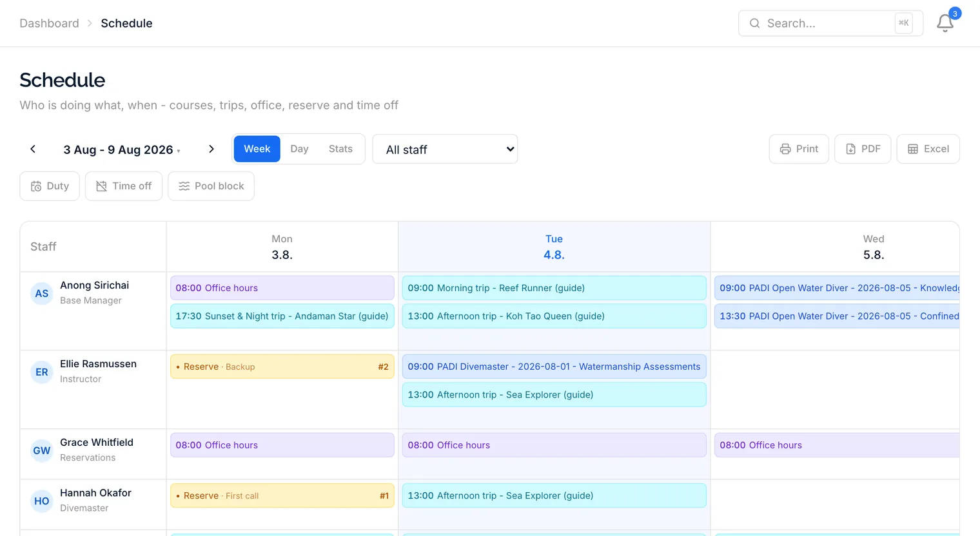The image size is (980, 536).
Task: Click the calendar-clock icon in Duty
Action: pos(36,186)
